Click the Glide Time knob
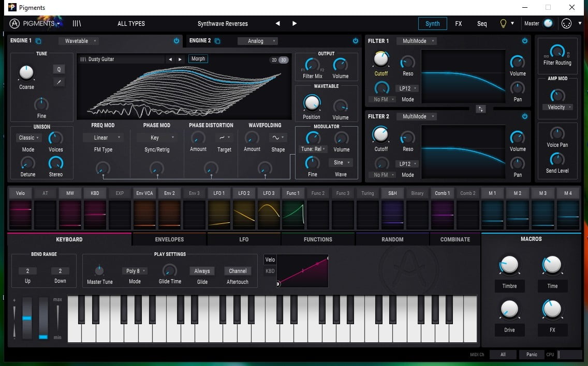The width and height of the screenshot is (588, 366). click(x=169, y=270)
